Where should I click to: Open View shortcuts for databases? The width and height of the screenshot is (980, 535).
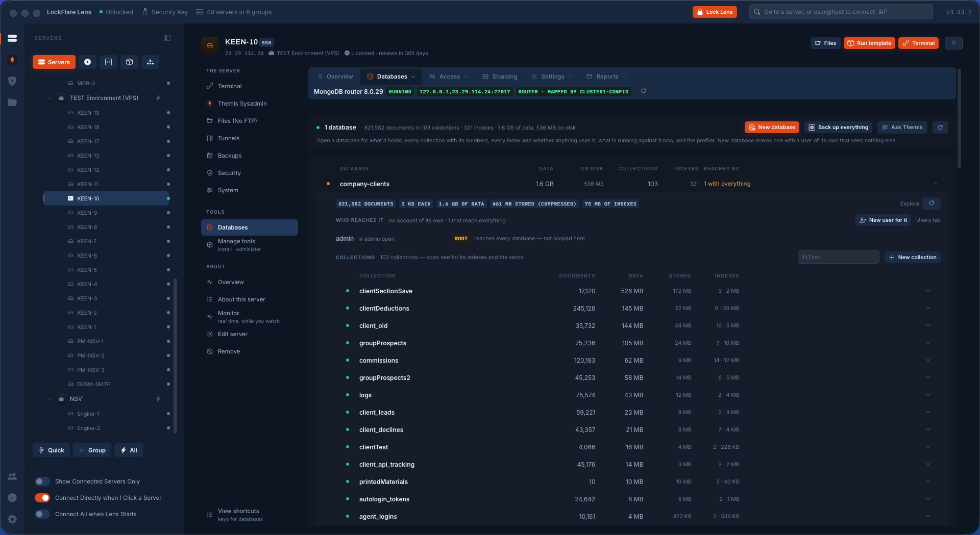250,515
